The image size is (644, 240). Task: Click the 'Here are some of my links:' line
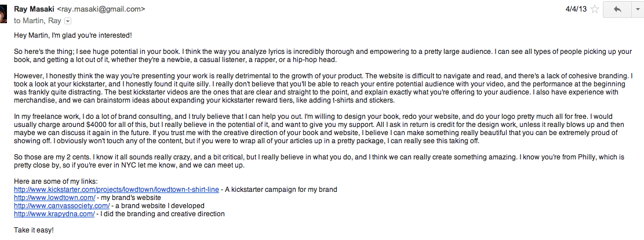click(x=56, y=181)
